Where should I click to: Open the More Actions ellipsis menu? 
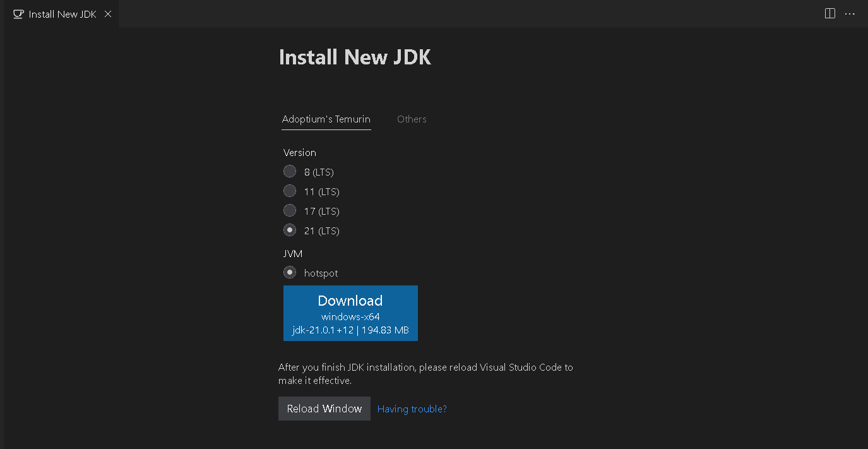(x=850, y=14)
